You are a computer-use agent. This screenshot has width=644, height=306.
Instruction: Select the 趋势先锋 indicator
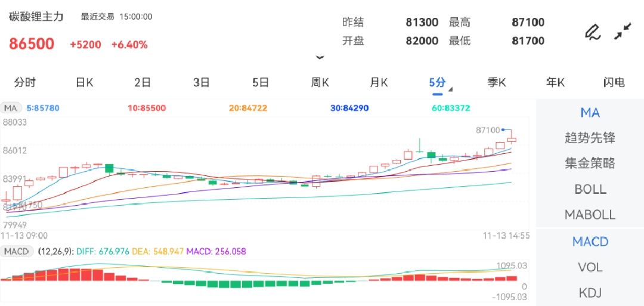pos(590,138)
